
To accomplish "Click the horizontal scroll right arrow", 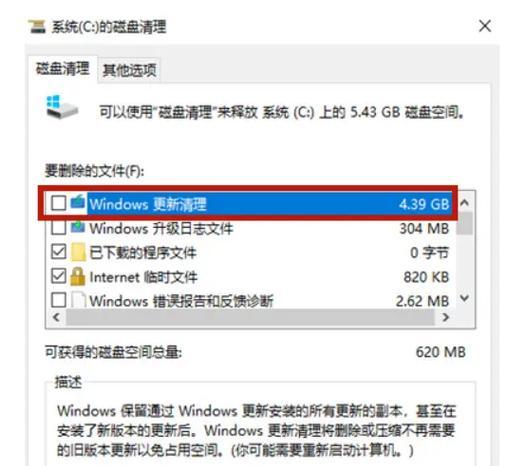I will pos(446,317).
